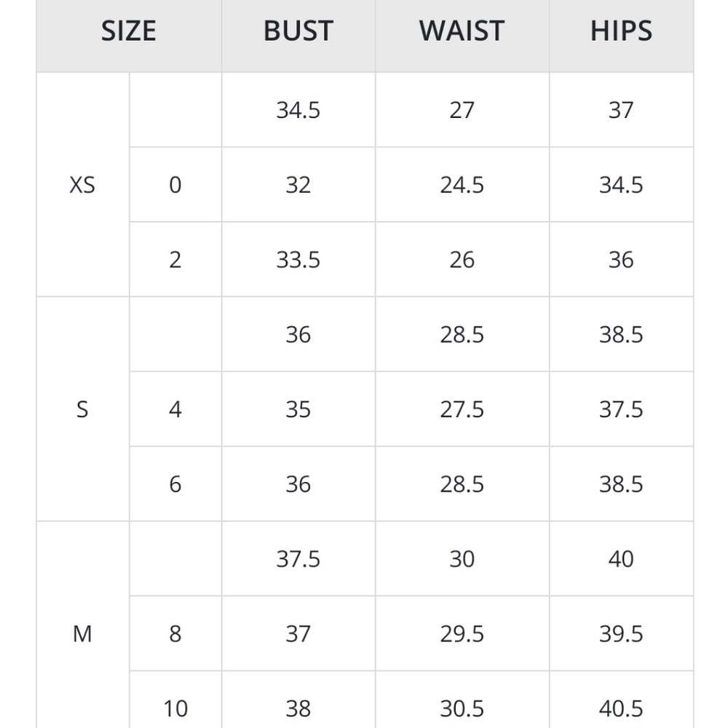Click the 30.5 waist value for size 10
Image resolution: width=728 pixels, height=728 pixels.
click(462, 708)
